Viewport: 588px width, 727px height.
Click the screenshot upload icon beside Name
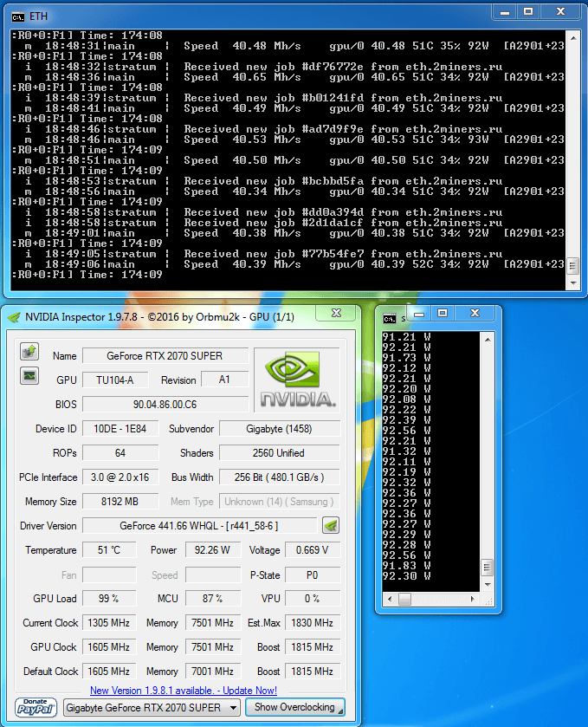tap(29, 351)
